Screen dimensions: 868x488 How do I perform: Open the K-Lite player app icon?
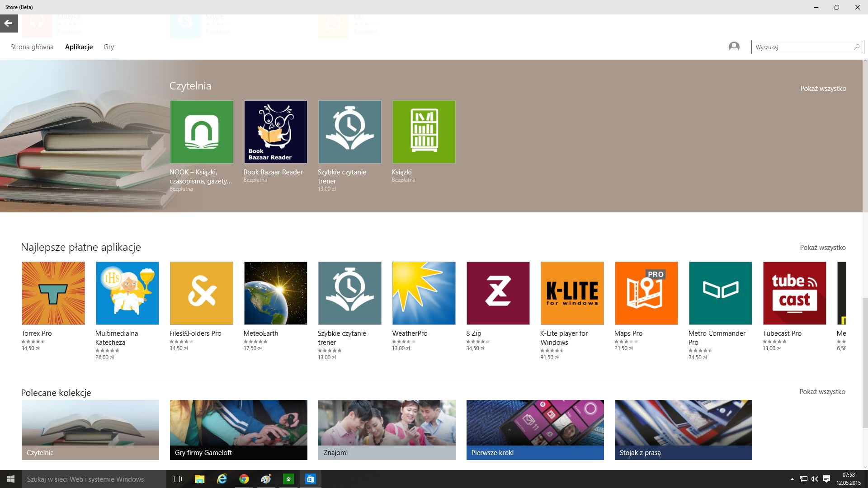click(572, 293)
